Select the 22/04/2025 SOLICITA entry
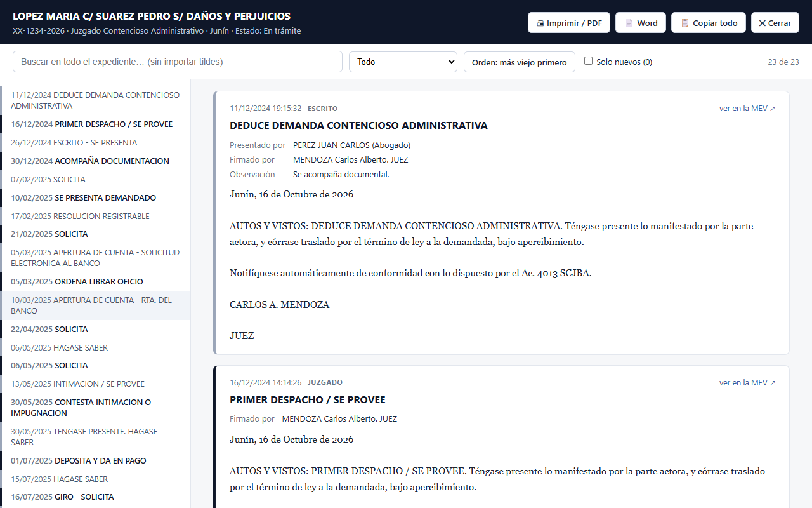This screenshot has width=812, height=508. (95, 330)
